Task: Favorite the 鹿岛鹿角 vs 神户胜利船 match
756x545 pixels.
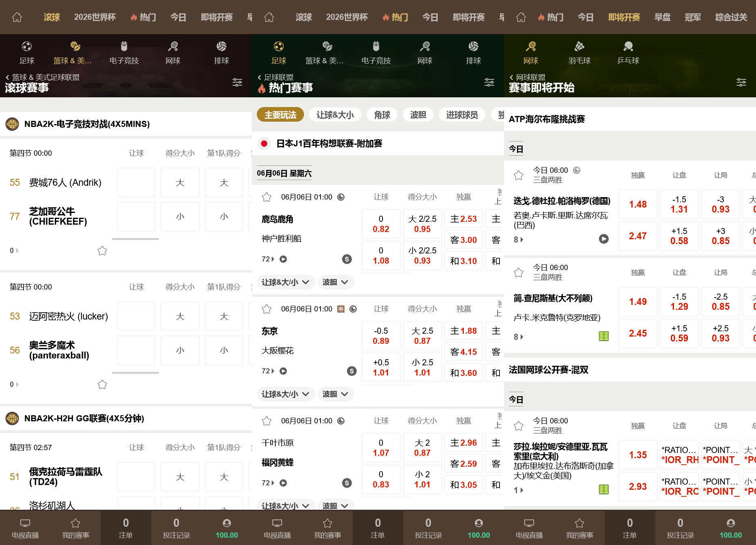Action: (267, 197)
